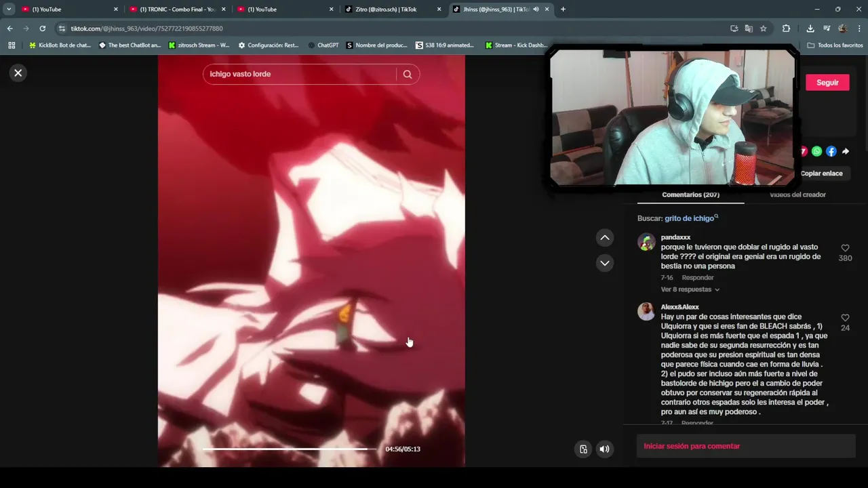The width and height of the screenshot is (868, 488).
Task: Seek on the video progress bar
Action: click(290, 449)
